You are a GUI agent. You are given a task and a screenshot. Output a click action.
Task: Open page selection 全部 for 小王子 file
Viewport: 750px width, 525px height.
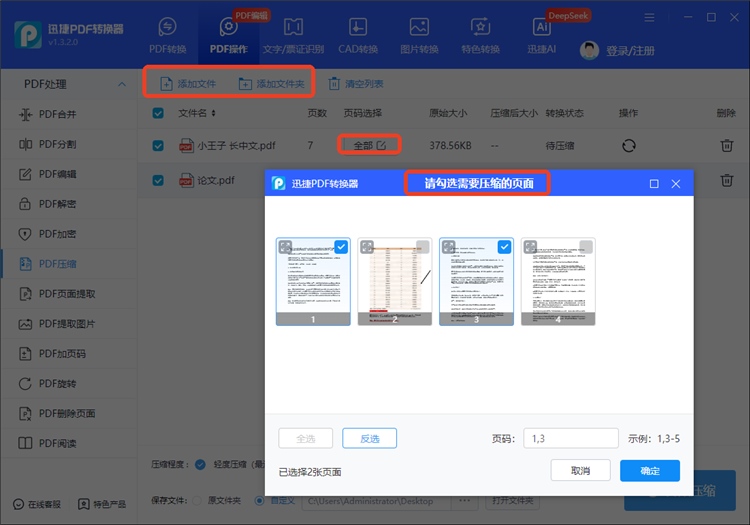click(x=369, y=146)
